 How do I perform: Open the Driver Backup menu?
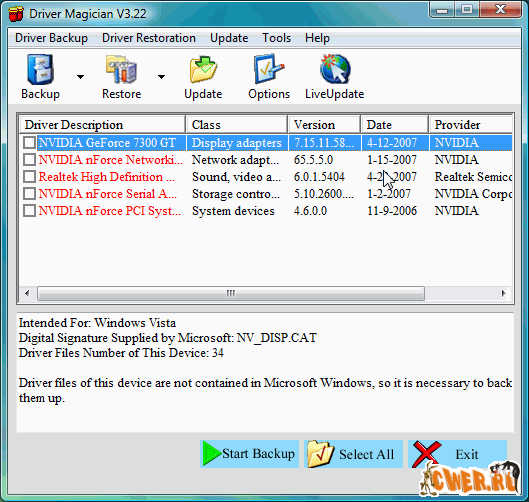[x=51, y=38]
